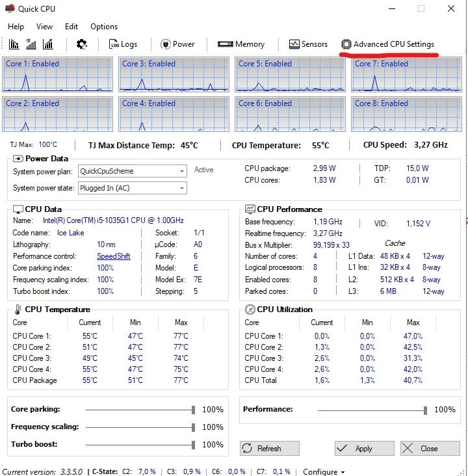This screenshot has height=476, width=468.
Task: Click the Core 3: Enabled graph
Action: (x=174, y=75)
